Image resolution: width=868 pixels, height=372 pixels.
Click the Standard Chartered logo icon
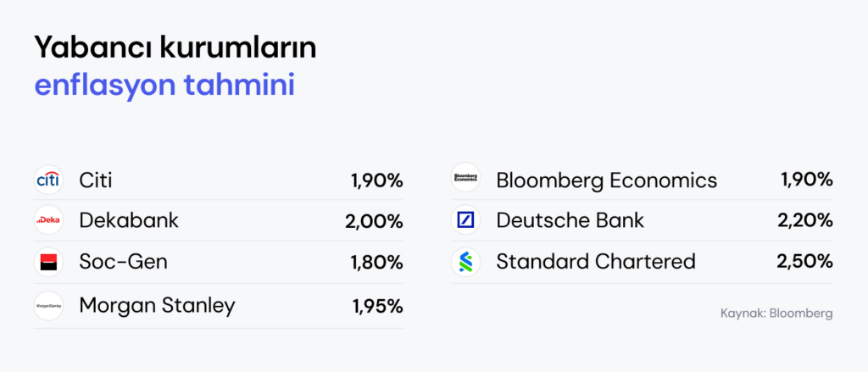(x=465, y=262)
